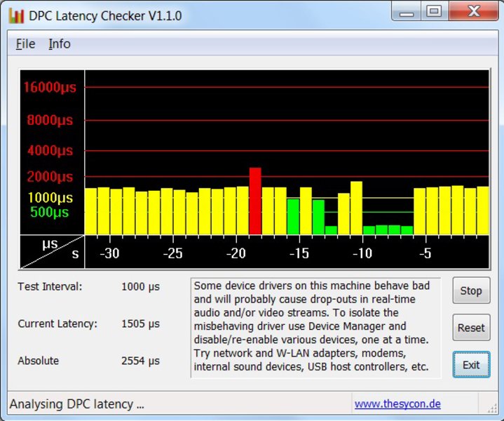The height and width of the screenshot is (421, 504).
Task: Click the Test Interval 1000 µs value
Action: coord(140,286)
